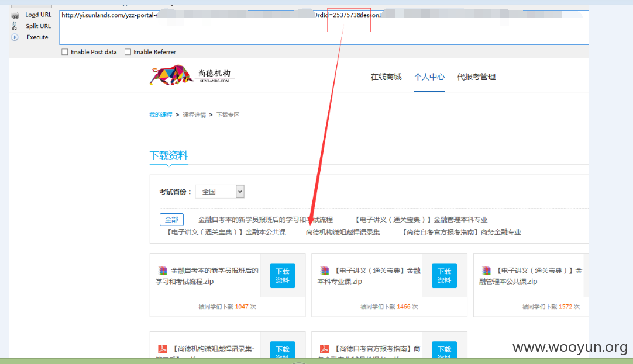633x364 pixels.
Task: Filter by 【电子讲义(通关宝典)】金融本公共课
Action: pyautogui.click(x=226, y=232)
